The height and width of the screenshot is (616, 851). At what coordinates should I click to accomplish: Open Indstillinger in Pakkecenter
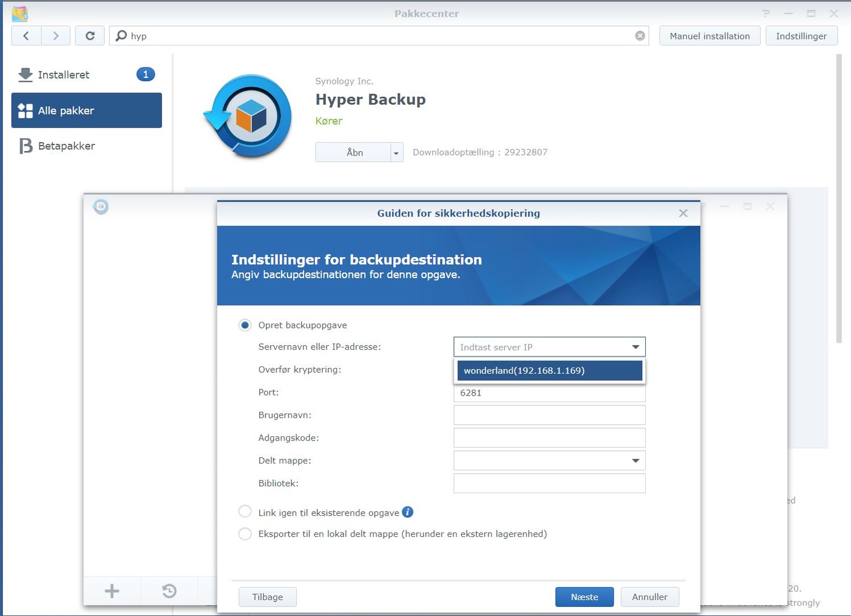(x=801, y=36)
